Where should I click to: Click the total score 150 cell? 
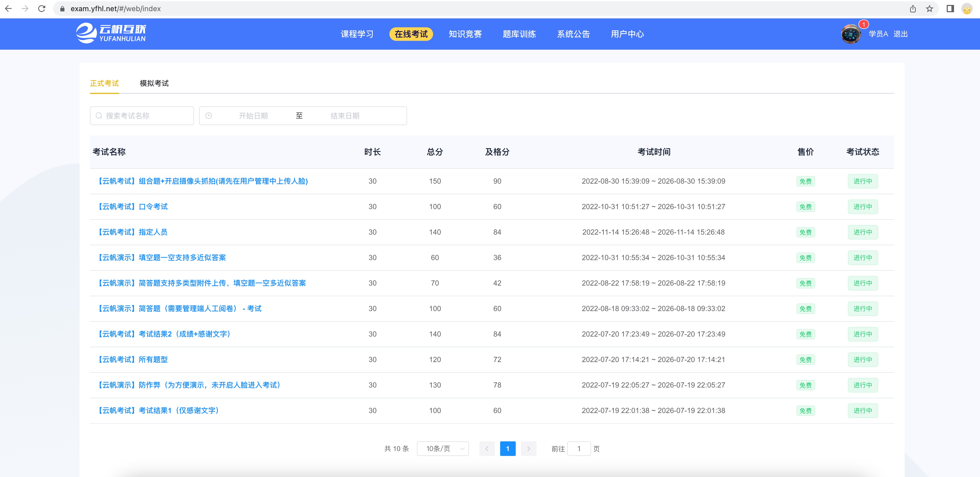pyautogui.click(x=435, y=181)
